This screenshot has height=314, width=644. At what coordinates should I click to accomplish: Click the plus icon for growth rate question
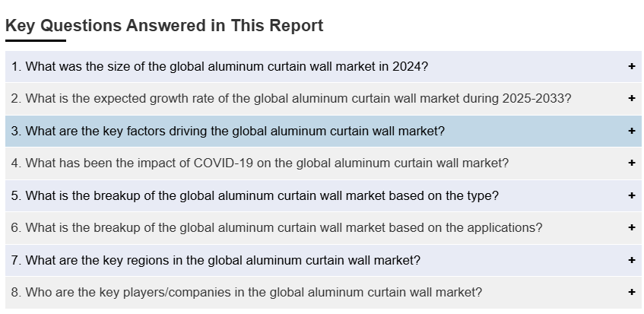[x=631, y=99]
